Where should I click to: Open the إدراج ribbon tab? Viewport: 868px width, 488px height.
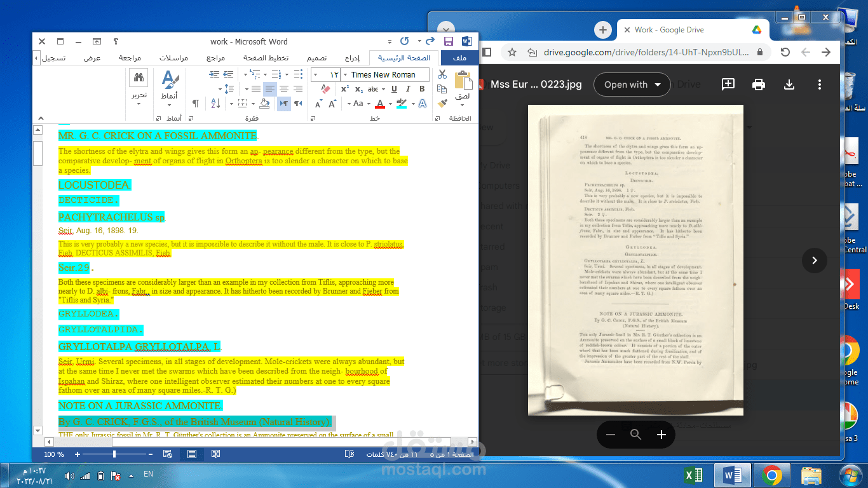click(x=352, y=58)
